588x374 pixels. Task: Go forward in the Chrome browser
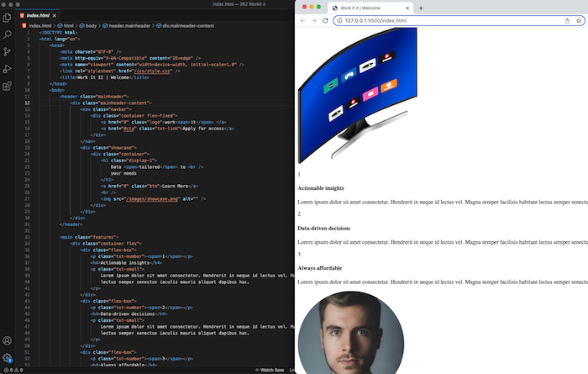click(314, 21)
